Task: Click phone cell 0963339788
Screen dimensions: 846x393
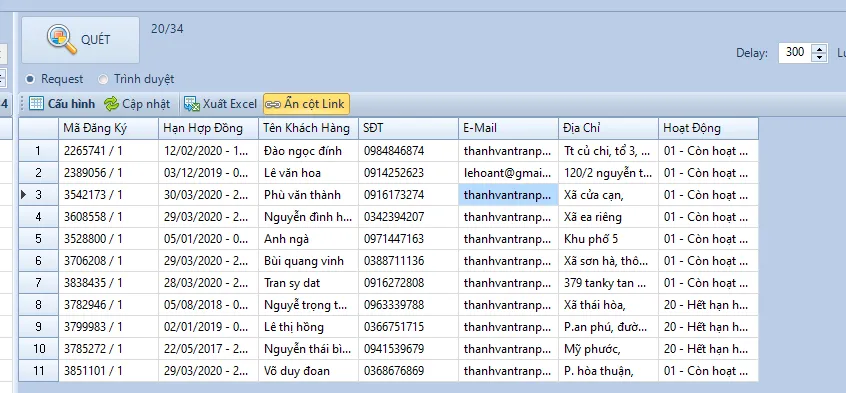Action: 408,305
